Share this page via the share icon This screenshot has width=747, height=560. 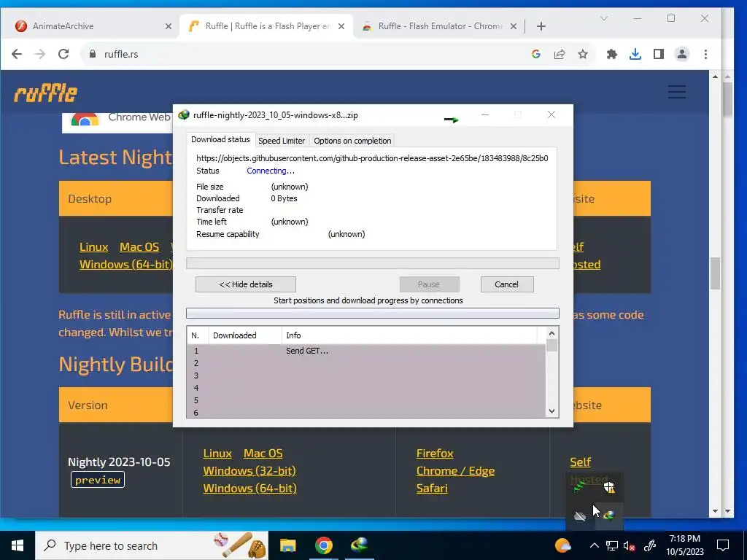point(560,54)
